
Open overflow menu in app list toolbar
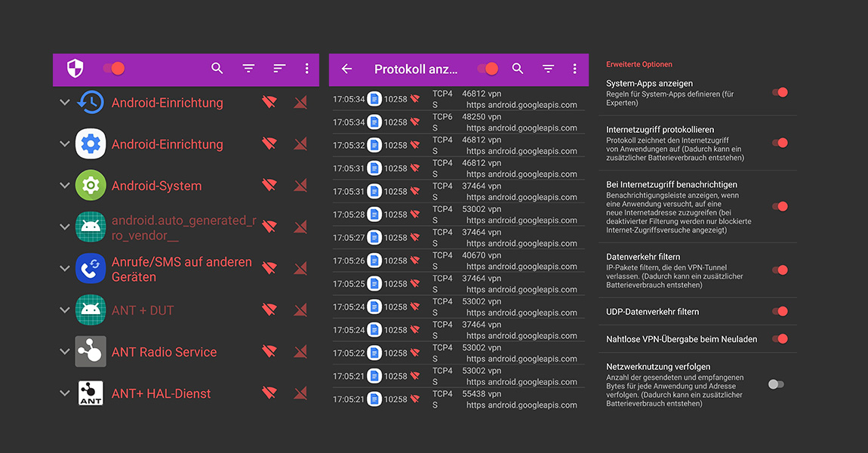[306, 68]
